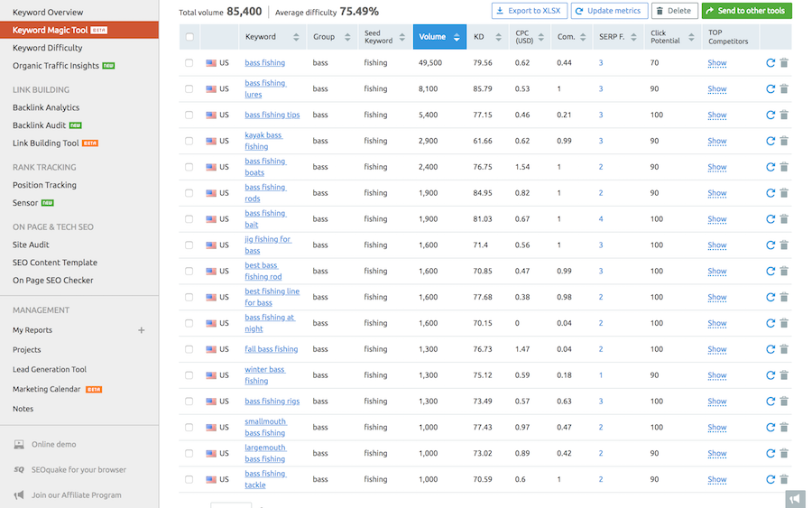Screen dimensions: 812x508
Task: Refresh metrics for 'bass fishing lures'
Action: pyautogui.click(x=770, y=88)
